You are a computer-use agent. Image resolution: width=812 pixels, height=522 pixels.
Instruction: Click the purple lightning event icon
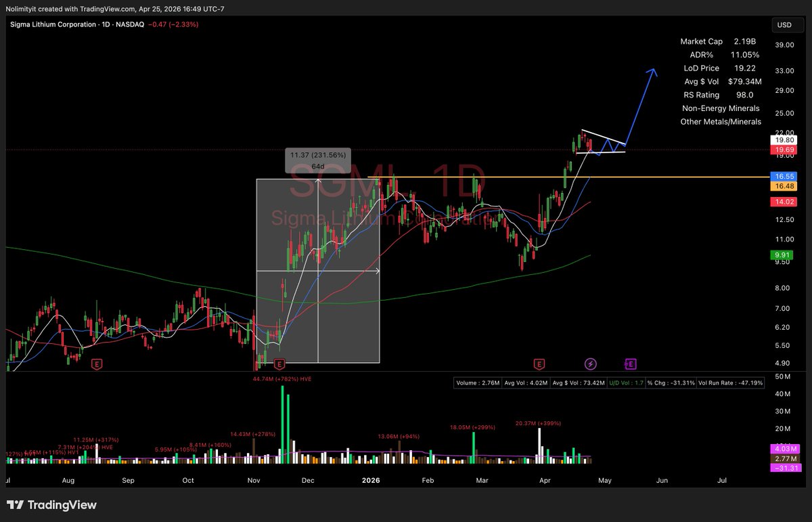(x=590, y=364)
